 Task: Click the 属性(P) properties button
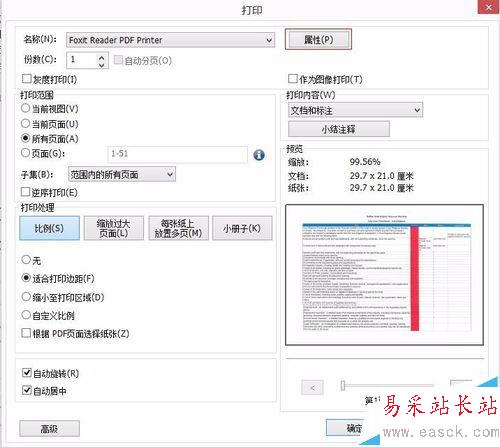318,40
